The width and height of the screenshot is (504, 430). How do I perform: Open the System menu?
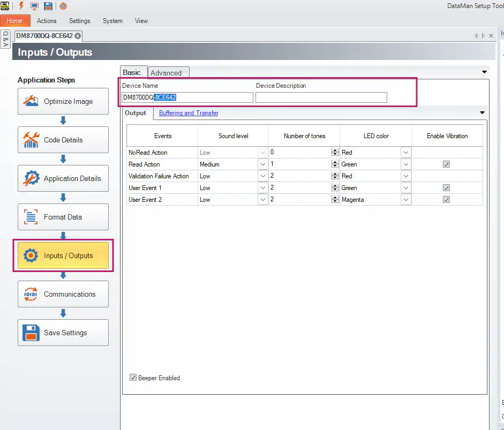(x=112, y=21)
